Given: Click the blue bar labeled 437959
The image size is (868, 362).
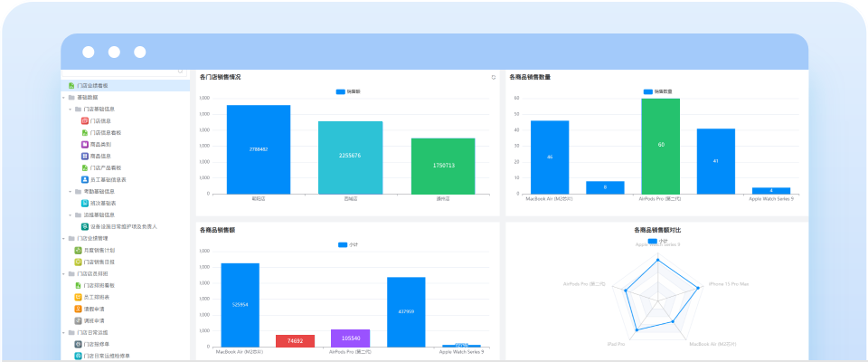Looking at the screenshot, I should pos(406,312).
